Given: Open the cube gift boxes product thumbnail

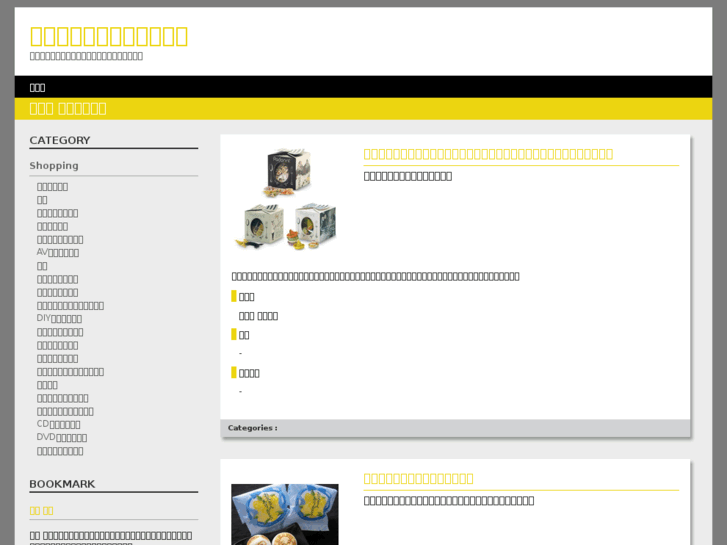Looking at the screenshot, I should tap(285, 199).
